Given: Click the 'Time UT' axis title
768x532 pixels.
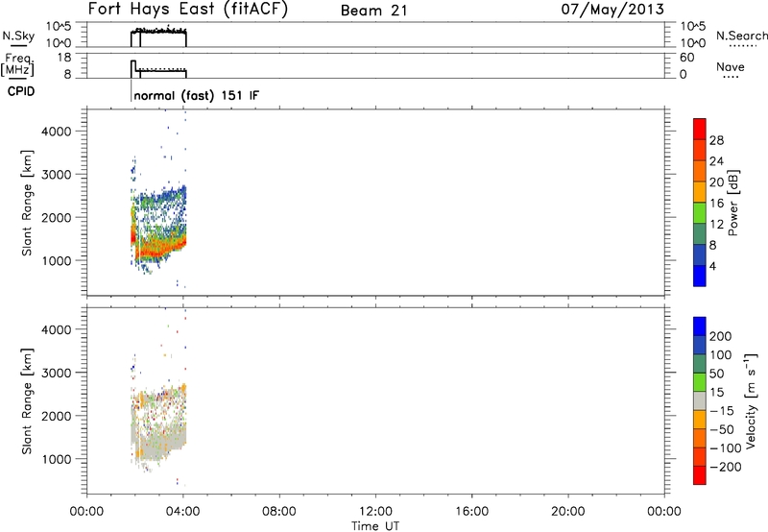Looking at the screenshot, I should (x=375, y=526).
